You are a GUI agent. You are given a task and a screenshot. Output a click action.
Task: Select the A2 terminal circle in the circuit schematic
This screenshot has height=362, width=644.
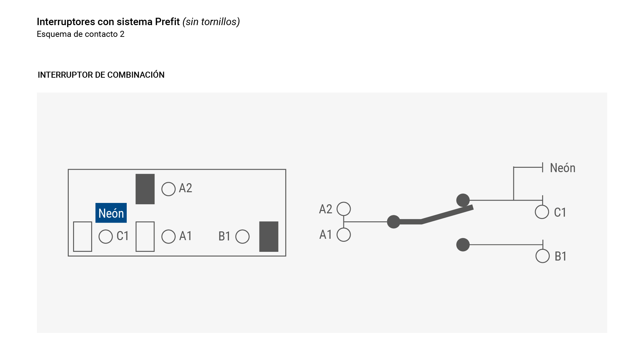pyautogui.click(x=344, y=209)
